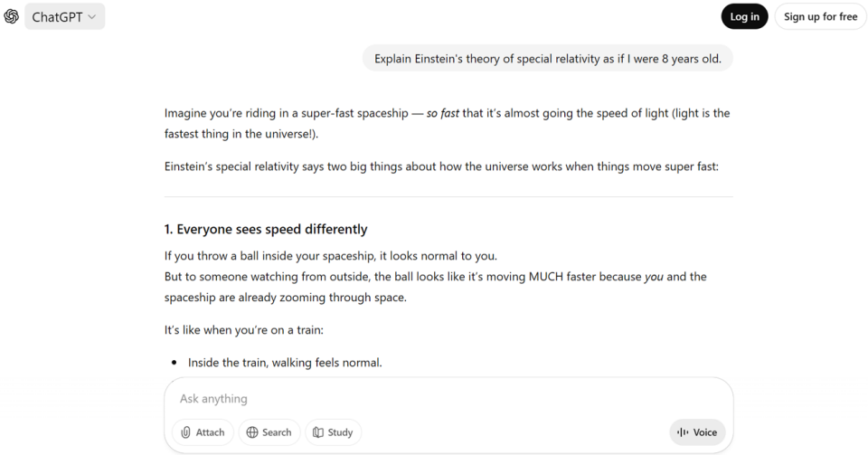Attach a file using the paperclip
Image resolution: width=868 pixels, height=455 pixels.
[x=203, y=432]
